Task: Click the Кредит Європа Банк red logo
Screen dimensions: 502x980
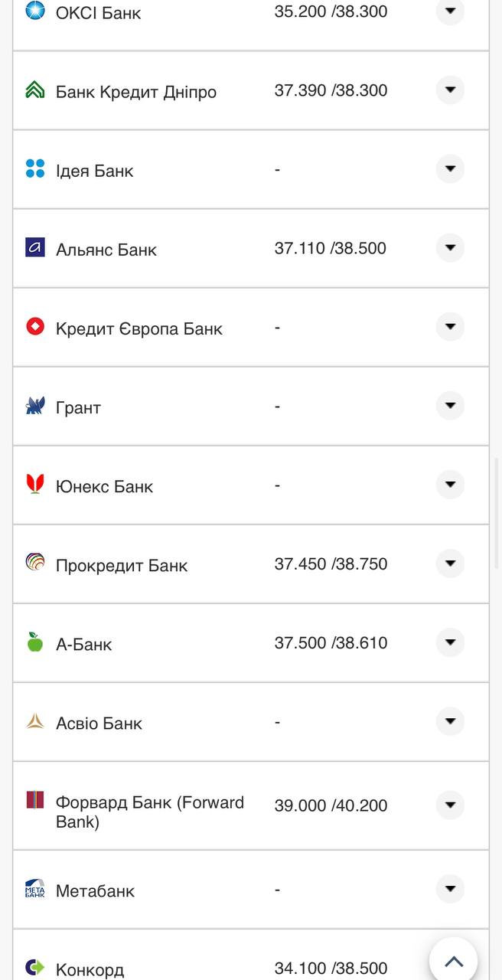Action: 35,327
